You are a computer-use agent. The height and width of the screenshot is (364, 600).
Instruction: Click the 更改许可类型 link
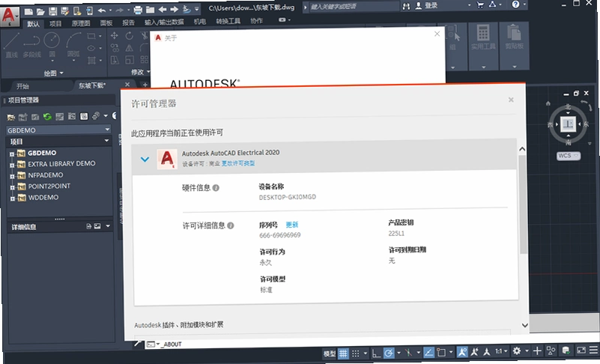(x=238, y=163)
